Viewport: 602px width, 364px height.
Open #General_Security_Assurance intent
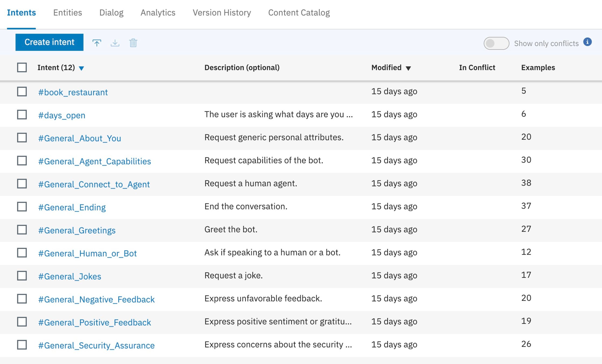point(96,345)
